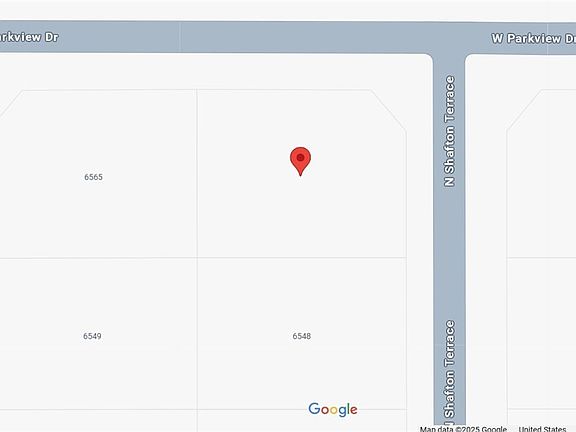Click the upper N Shafton Terrace label
The image size is (576, 432).
pyautogui.click(x=449, y=131)
